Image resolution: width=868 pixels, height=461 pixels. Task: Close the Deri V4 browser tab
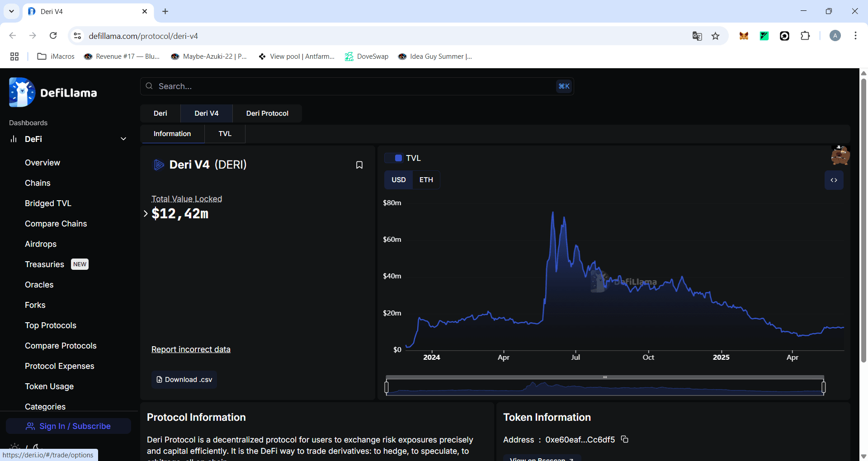(145, 11)
